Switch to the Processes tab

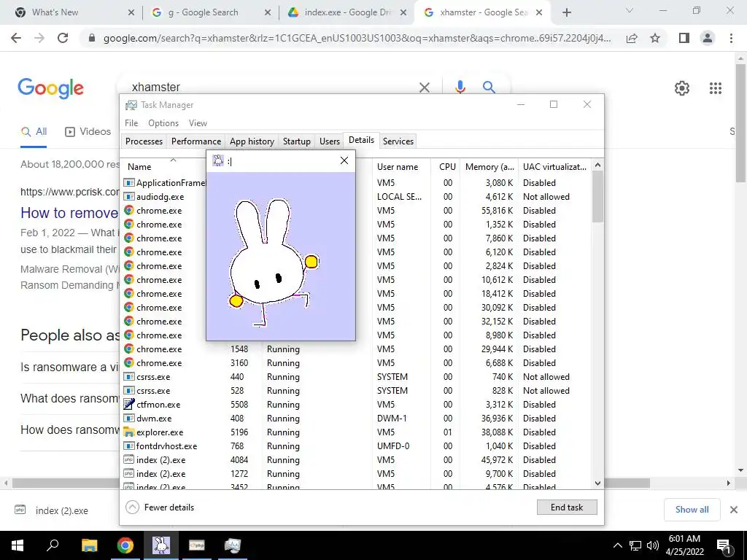click(144, 141)
